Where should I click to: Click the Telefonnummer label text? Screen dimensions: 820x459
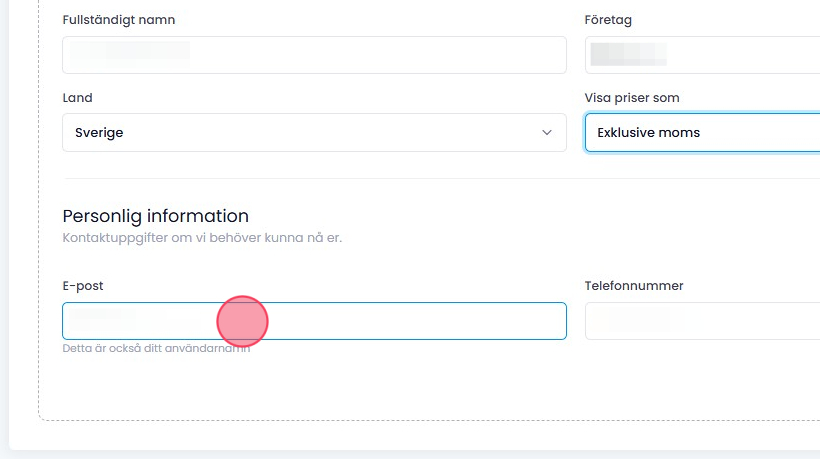634,286
